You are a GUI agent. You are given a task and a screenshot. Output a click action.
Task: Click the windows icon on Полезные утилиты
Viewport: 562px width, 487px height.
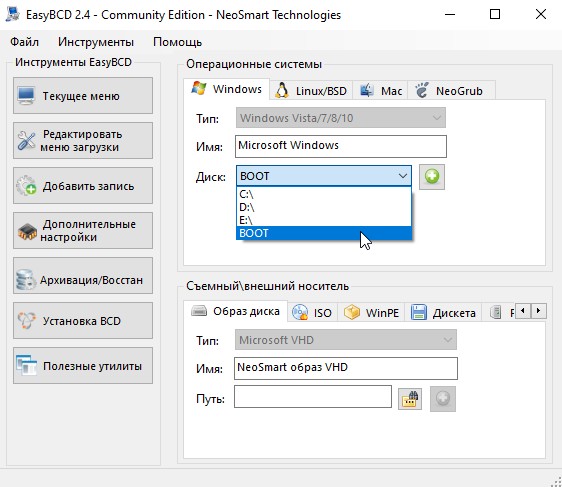point(26,365)
